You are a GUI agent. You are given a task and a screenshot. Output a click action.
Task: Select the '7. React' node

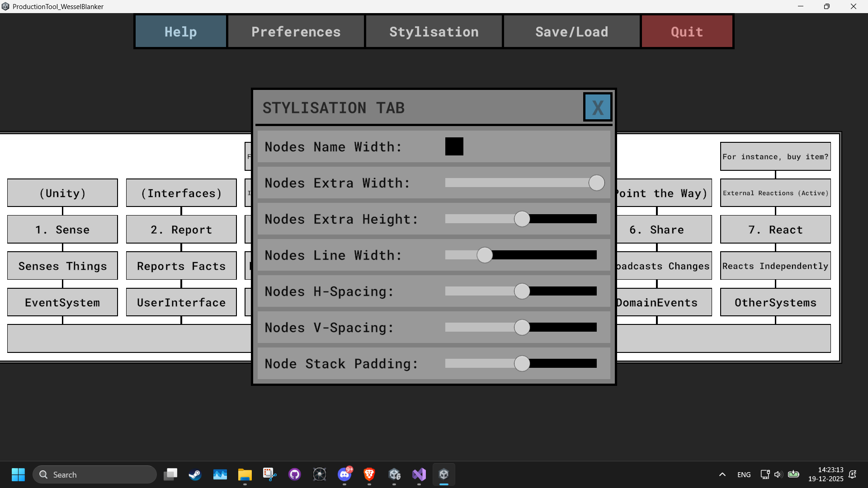coord(775,230)
